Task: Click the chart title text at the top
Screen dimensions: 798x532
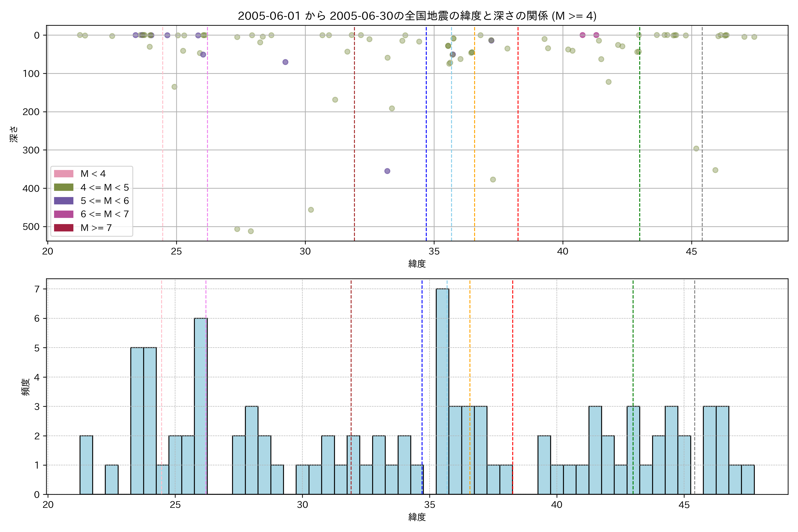Action: [417, 16]
